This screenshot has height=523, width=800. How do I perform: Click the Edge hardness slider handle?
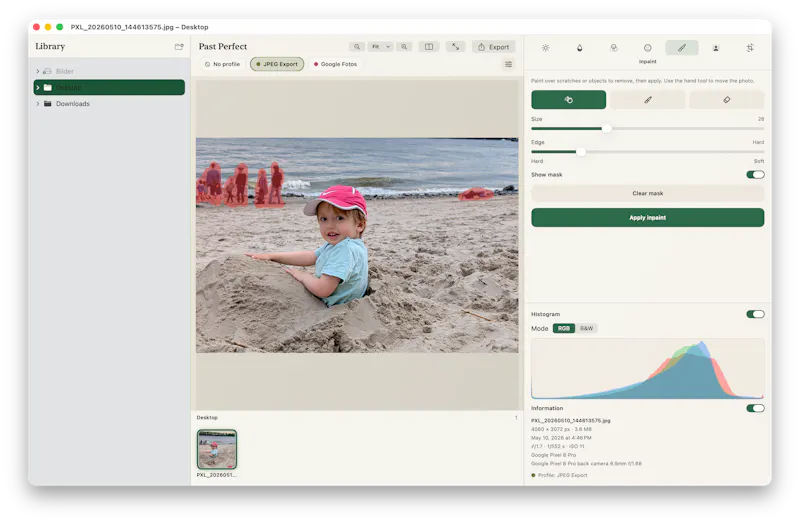(x=581, y=152)
